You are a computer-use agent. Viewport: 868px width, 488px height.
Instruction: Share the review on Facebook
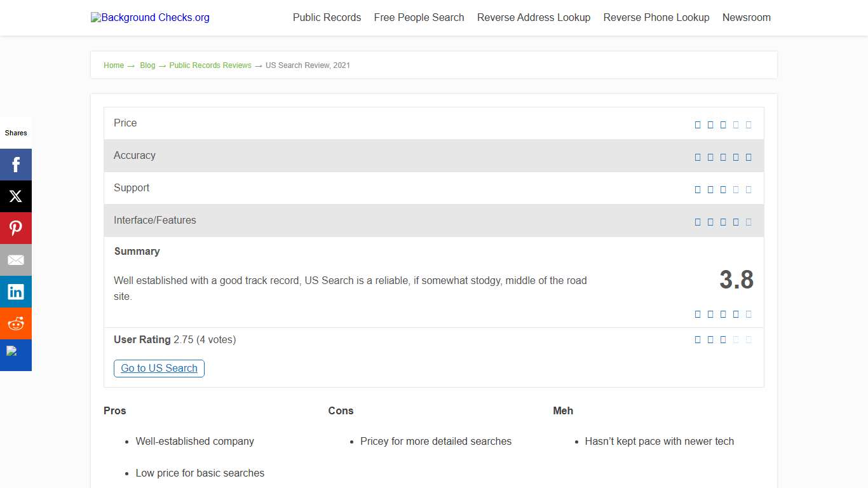pyautogui.click(x=16, y=165)
